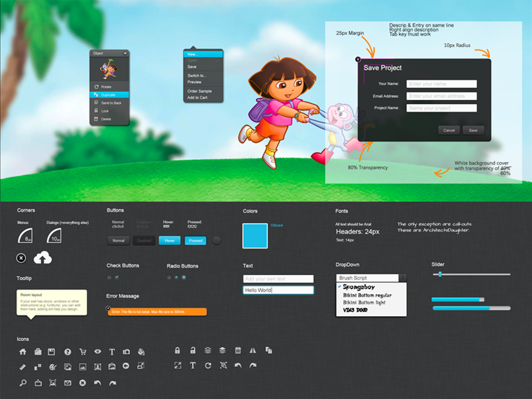This screenshot has width=532, height=399.
Task: Click the circled back-arrow icon
Action: (126, 366)
